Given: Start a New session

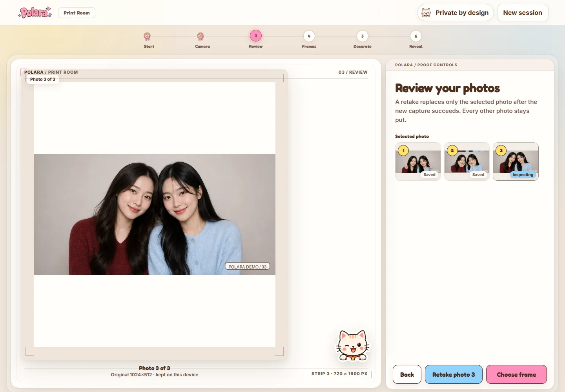Looking at the screenshot, I should pos(523,13).
